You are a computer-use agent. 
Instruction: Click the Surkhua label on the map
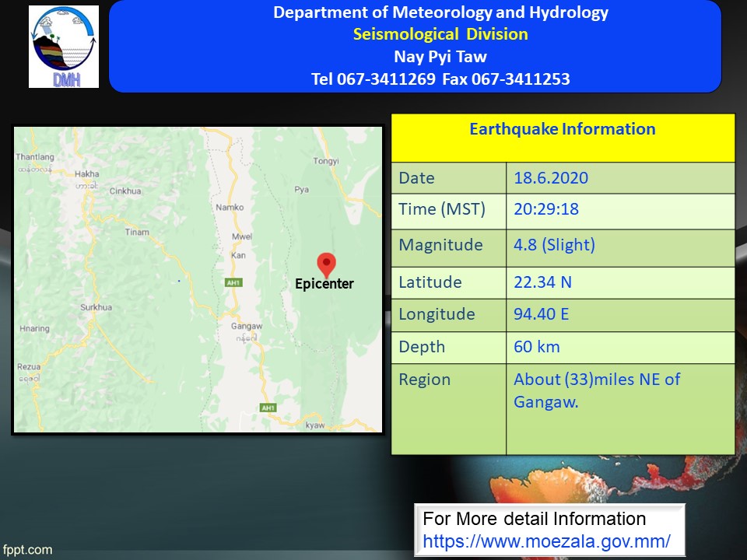tap(96, 307)
